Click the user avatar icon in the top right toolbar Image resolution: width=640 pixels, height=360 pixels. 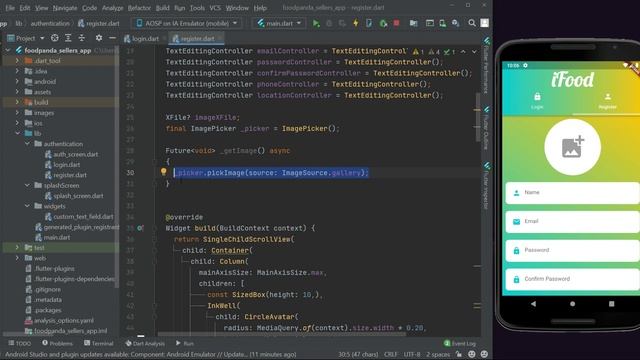coord(484,23)
